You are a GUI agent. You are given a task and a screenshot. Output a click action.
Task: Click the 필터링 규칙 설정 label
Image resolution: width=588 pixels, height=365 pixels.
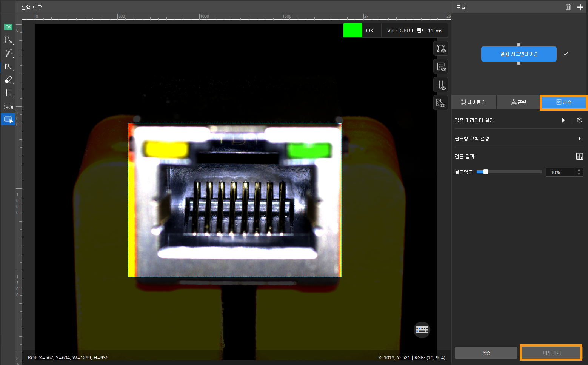pyautogui.click(x=472, y=139)
